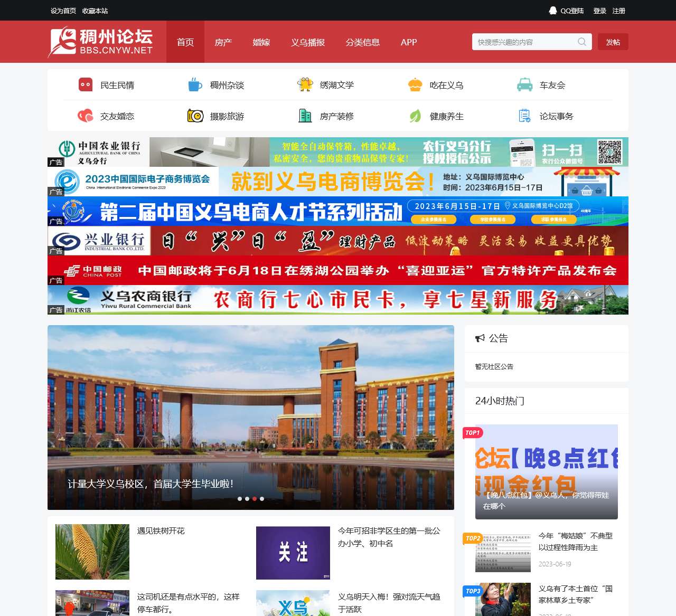Open the 义乌农商银行 ad banner
Image resolution: width=676 pixels, height=616 pixels.
[338, 300]
